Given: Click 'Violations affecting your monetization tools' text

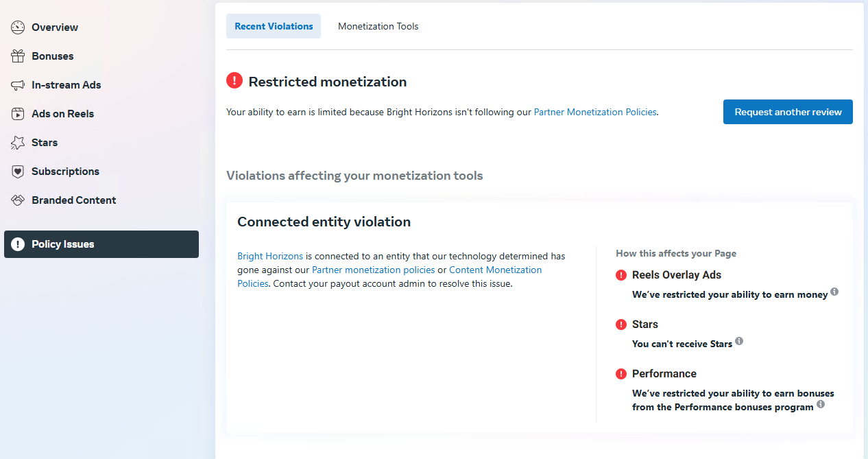Looking at the screenshot, I should click(354, 176).
